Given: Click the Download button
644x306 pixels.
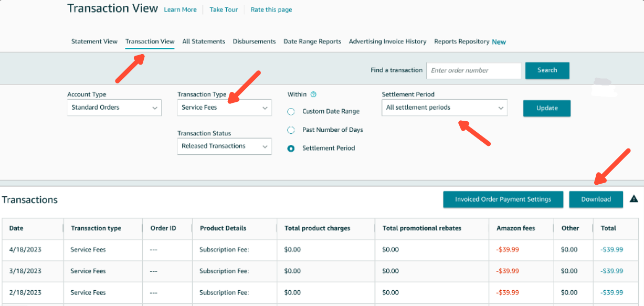Looking at the screenshot, I should (596, 199).
